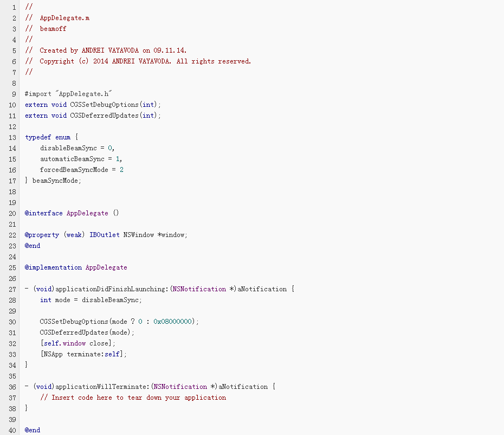Click '@implementation AppDelegate' line
The image size is (504, 435).
coord(76,267)
